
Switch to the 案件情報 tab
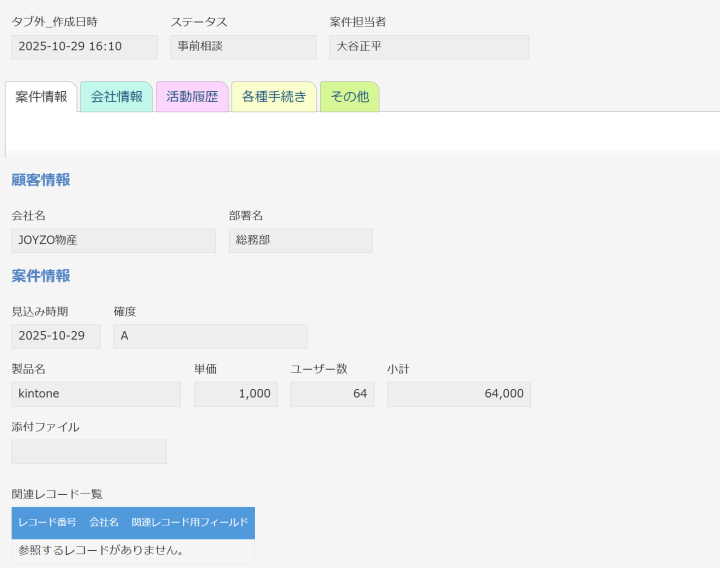(41, 97)
